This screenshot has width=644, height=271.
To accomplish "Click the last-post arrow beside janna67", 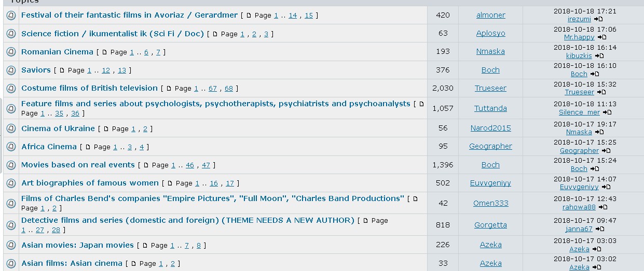I will coord(599,229).
